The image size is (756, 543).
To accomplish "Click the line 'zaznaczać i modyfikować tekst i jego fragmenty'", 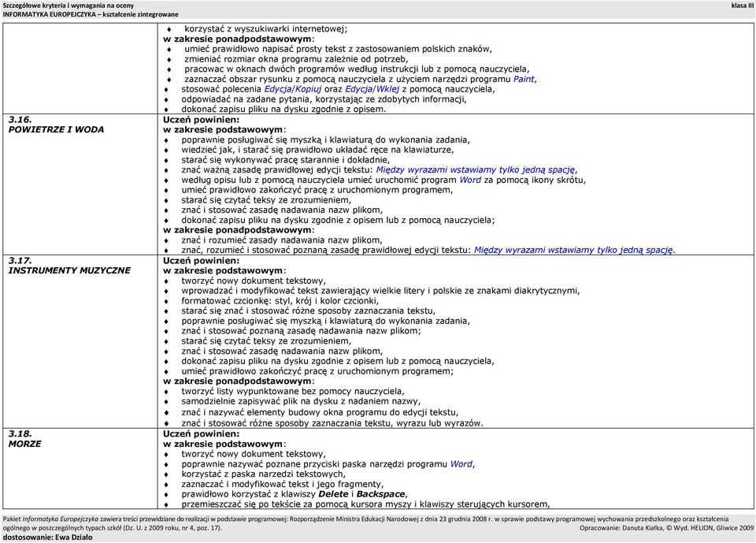I will point(283,484).
